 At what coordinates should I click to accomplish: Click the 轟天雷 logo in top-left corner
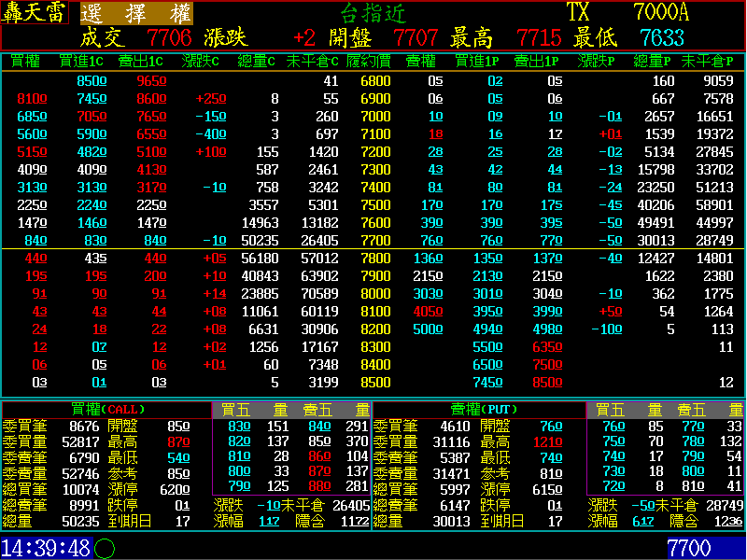tap(35, 12)
